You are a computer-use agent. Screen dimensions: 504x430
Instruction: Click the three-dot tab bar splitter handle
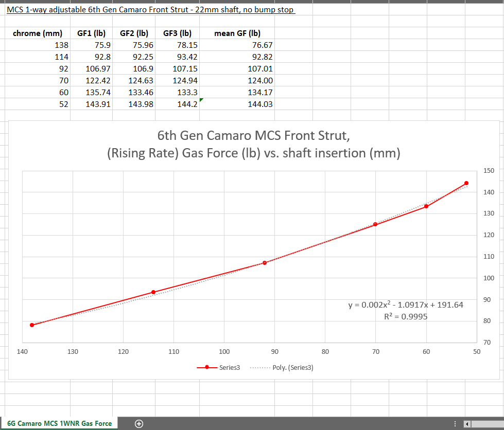(455, 424)
